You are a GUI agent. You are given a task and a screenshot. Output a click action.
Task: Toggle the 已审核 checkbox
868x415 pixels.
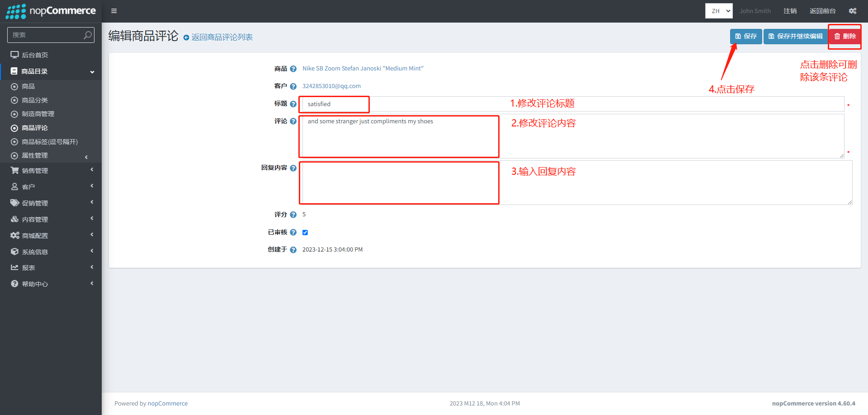305,233
